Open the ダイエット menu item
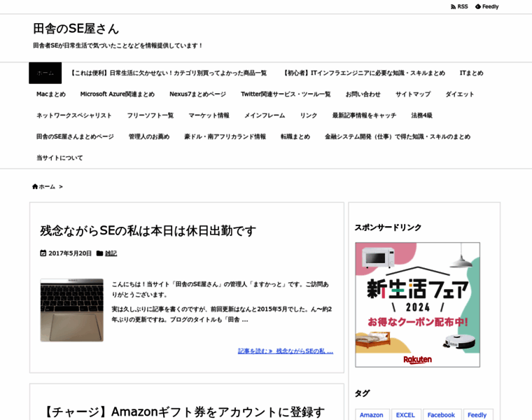Screen dimensions: 532x420 (460, 94)
